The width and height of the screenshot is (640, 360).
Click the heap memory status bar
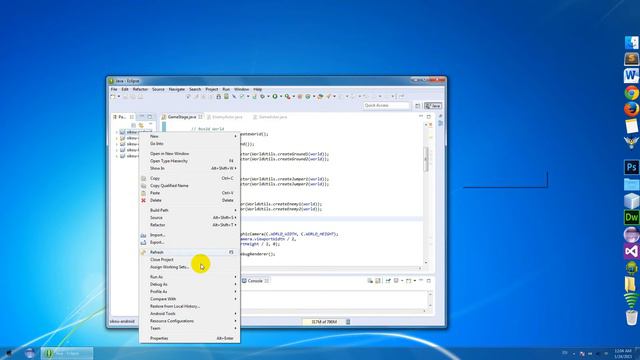pyautogui.click(x=324, y=322)
